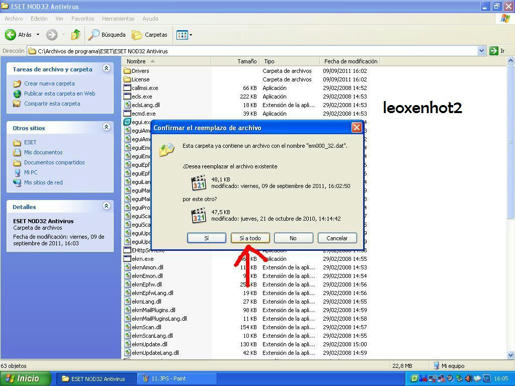Open the Archivo menu
The height and width of the screenshot is (386, 515).
[14, 19]
